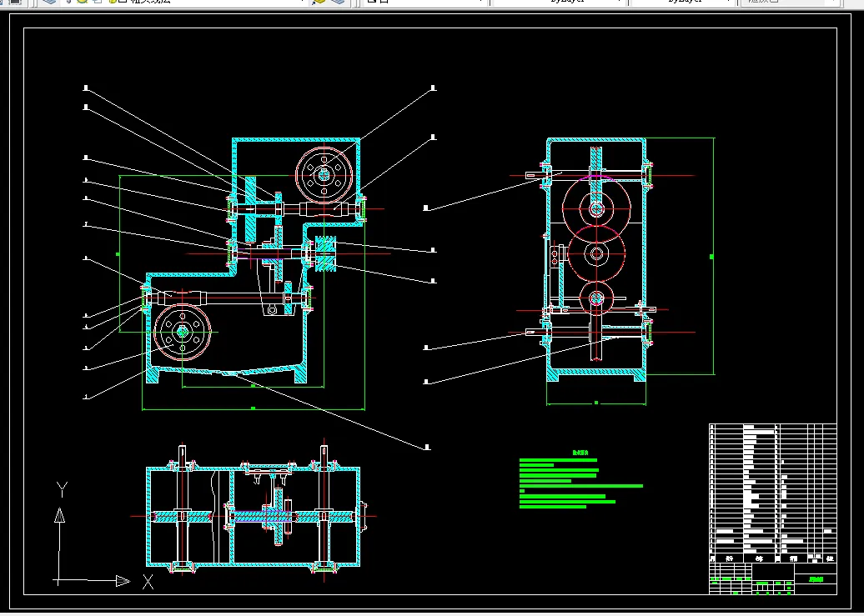The image size is (864, 616).
Task: Pick the grip on front view left vertical dimension
Action: point(118,254)
